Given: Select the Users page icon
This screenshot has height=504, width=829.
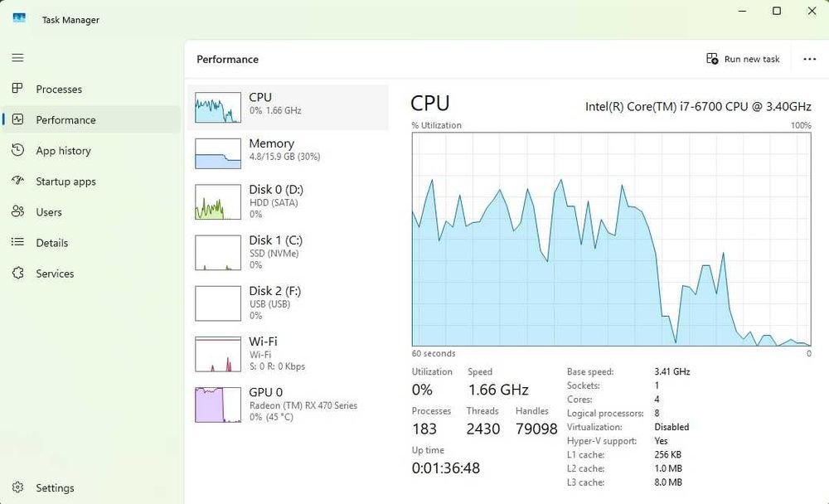Looking at the screenshot, I should [17, 211].
